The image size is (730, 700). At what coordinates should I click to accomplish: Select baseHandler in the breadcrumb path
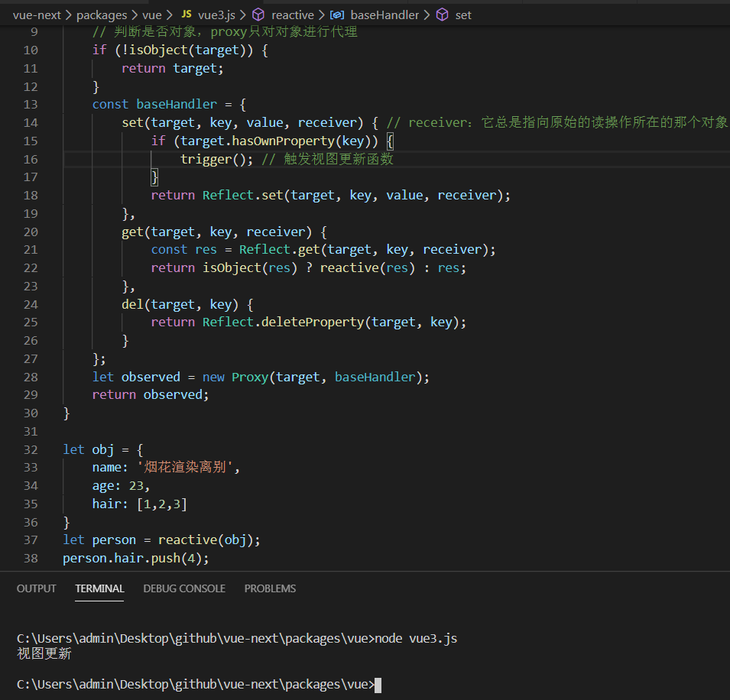384,15
